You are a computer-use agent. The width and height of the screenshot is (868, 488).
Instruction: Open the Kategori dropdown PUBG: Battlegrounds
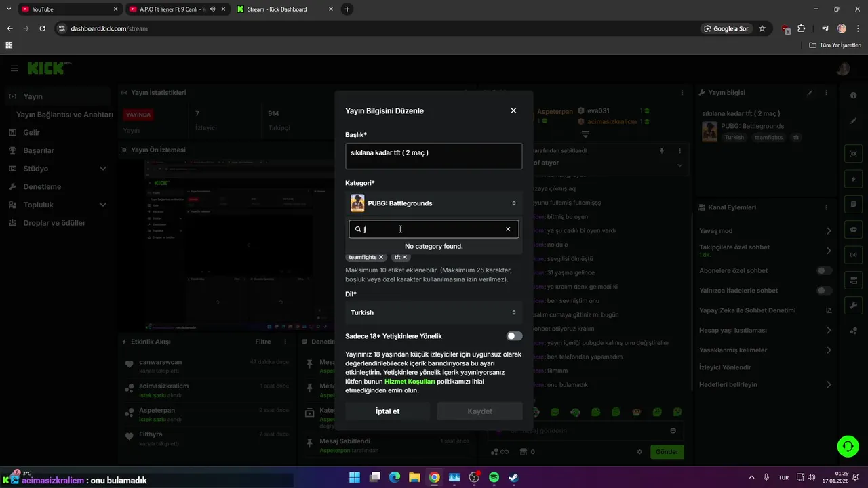pos(434,203)
